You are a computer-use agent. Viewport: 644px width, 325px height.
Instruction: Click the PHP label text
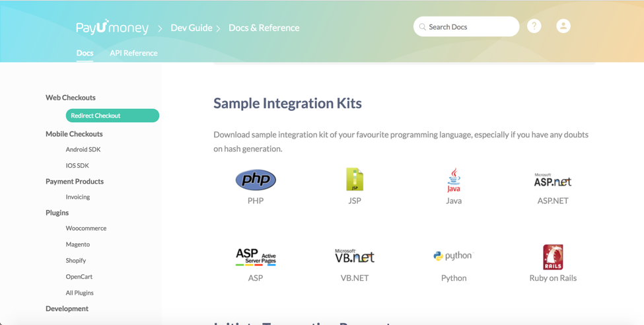point(256,201)
